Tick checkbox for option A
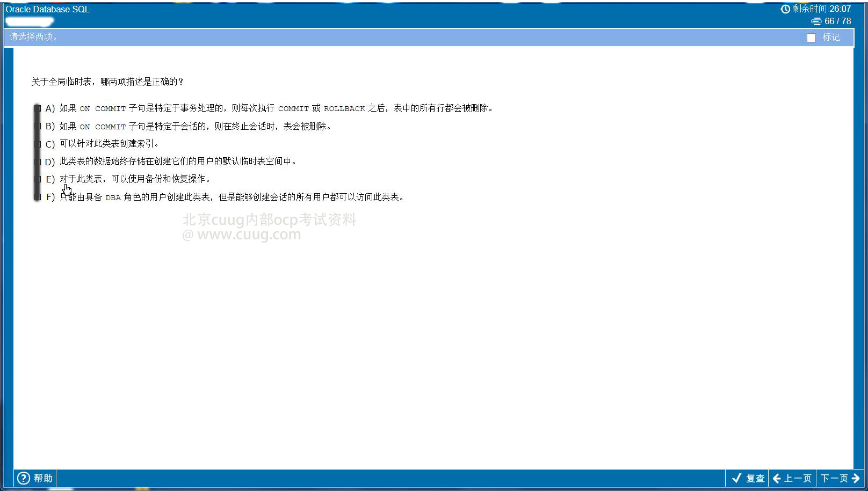This screenshot has height=491, width=868. pyautogui.click(x=38, y=108)
